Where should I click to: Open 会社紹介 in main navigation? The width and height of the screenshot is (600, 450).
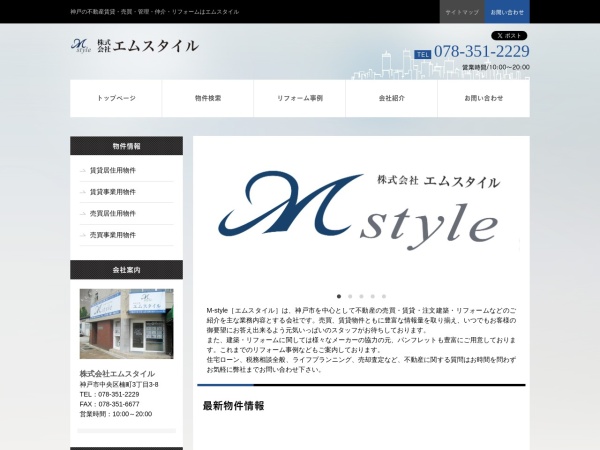click(391, 98)
